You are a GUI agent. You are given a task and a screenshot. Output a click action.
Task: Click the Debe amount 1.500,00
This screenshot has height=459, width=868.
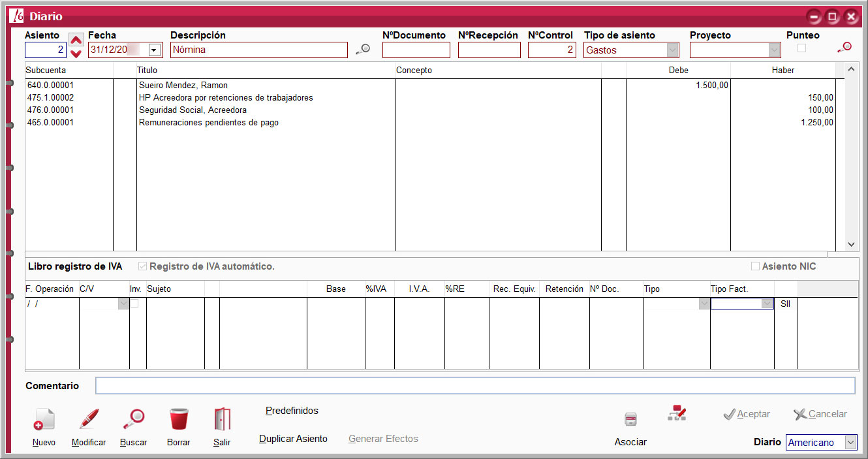[x=713, y=86]
